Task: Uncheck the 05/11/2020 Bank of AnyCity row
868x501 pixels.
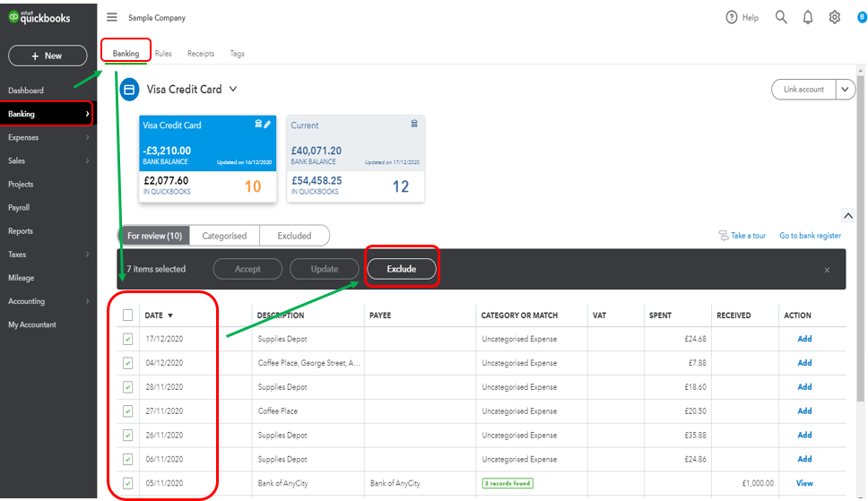Action: 128,483
